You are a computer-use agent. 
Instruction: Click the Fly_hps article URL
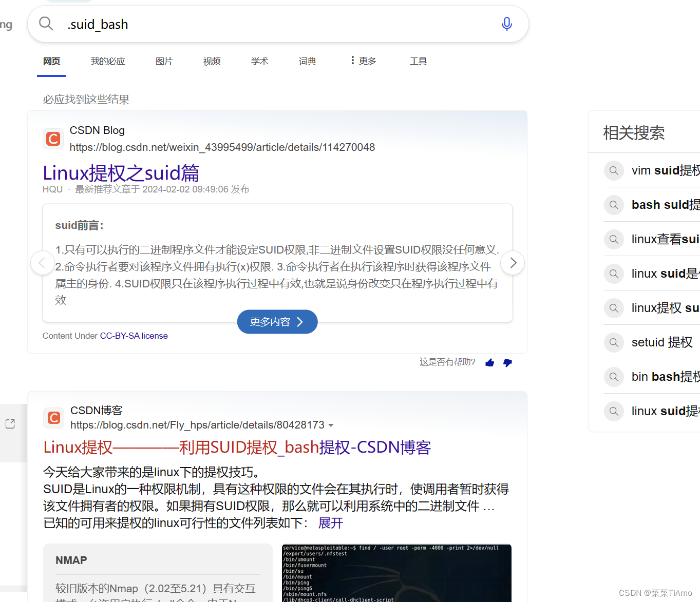pyautogui.click(x=198, y=425)
